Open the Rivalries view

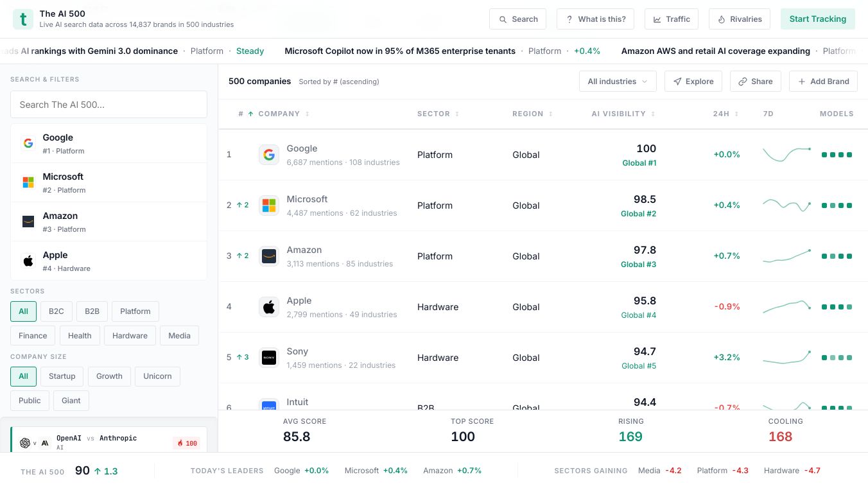pos(740,19)
